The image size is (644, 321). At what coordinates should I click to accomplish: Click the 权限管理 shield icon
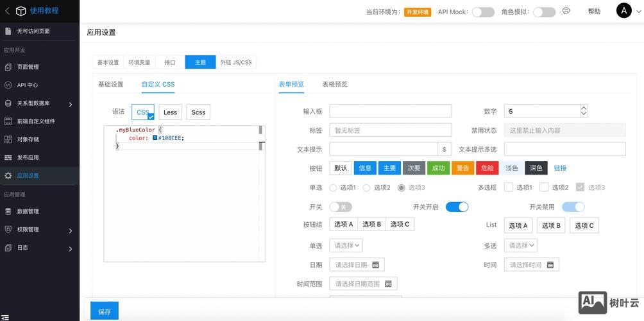(8, 229)
